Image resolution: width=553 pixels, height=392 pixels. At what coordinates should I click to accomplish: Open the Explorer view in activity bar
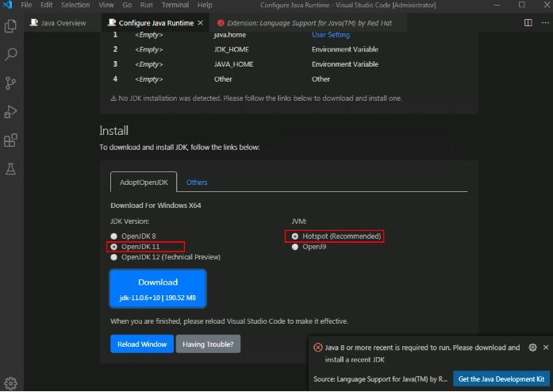(x=10, y=26)
